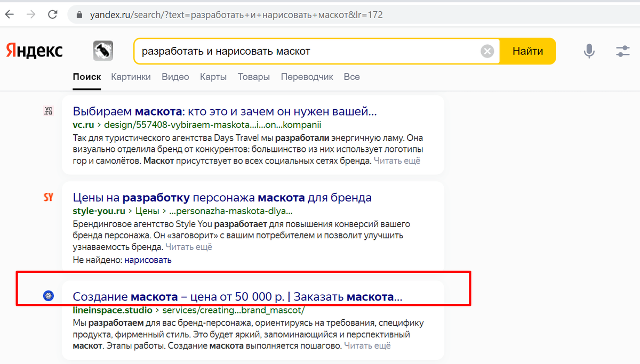640x364 pixels.
Task: Switch to the Видео tab
Action: [175, 77]
